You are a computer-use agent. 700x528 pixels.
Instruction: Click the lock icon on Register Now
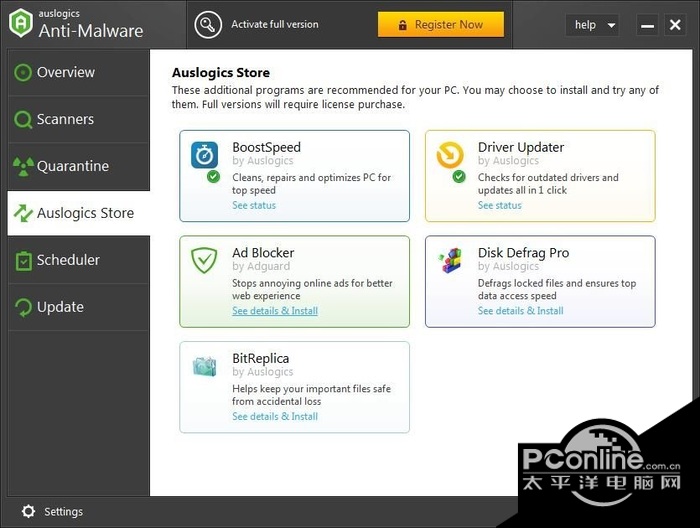point(402,25)
